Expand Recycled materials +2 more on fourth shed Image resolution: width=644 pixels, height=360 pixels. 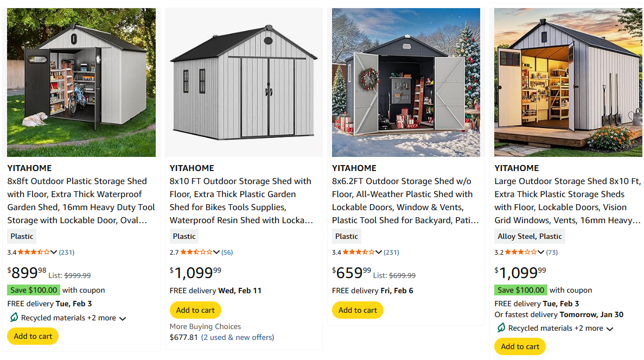pos(610,329)
